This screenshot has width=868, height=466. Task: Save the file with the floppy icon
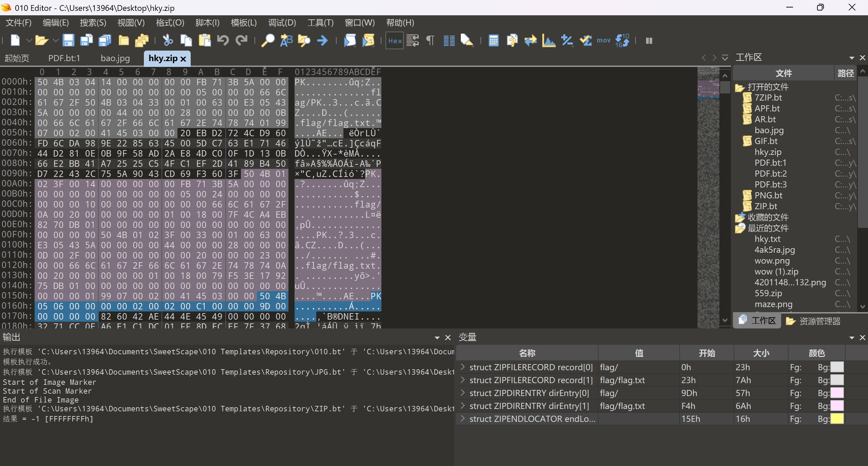(69, 40)
